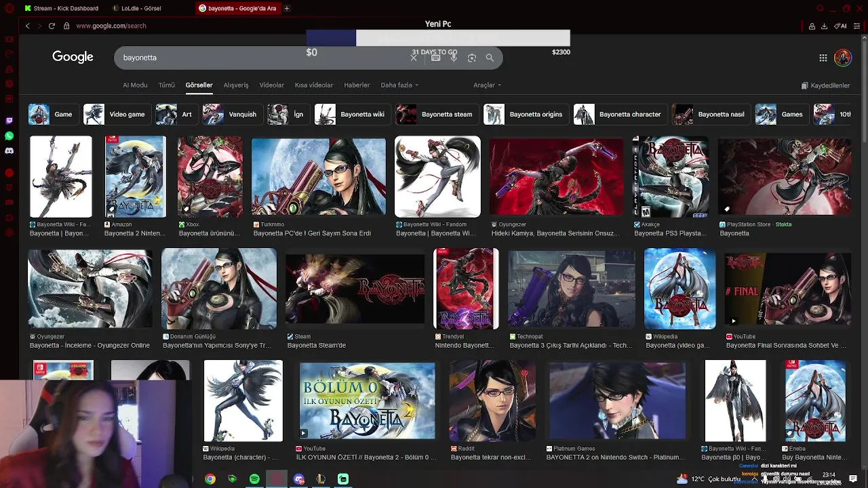This screenshot has width=868, height=488.
Task: Open the Reddit Bayonetta tekrar image
Action: coord(492,401)
